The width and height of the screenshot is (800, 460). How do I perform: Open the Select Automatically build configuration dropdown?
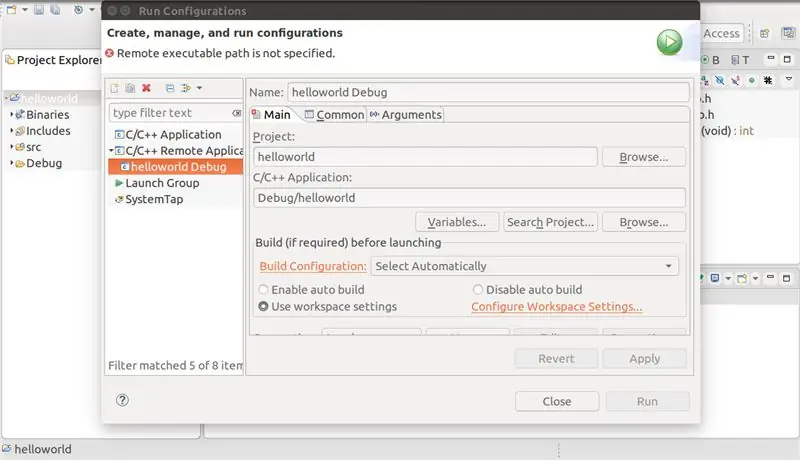(524, 266)
